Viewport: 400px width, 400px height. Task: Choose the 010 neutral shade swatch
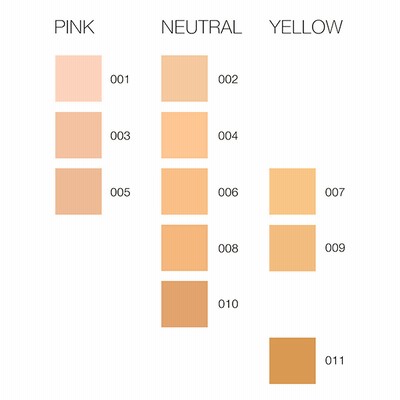coord(184,304)
